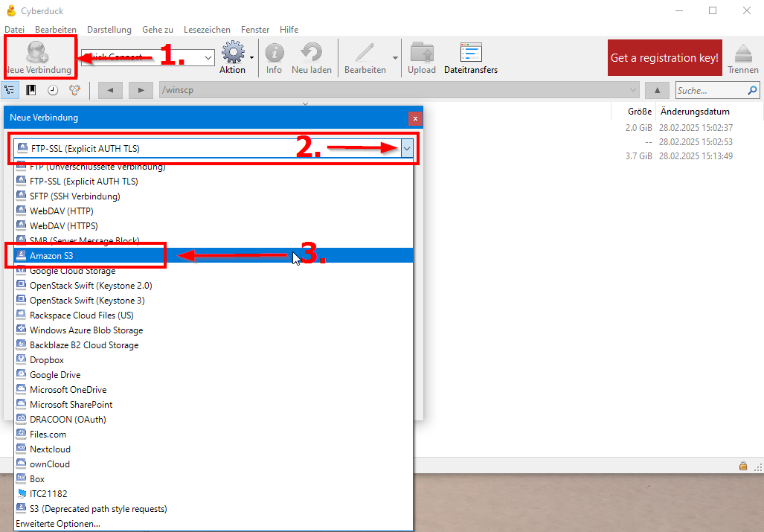Open the Dateitransfers window icon
The width and height of the screenshot is (764, 532).
click(470, 53)
